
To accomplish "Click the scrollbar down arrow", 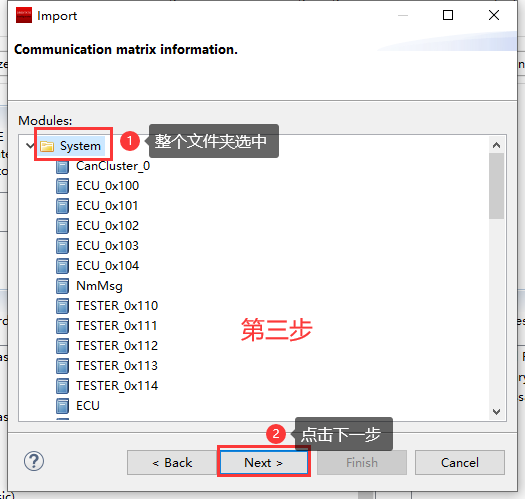I will point(497,411).
